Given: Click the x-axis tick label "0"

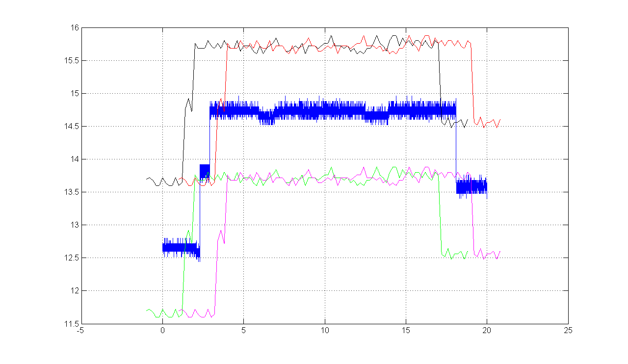Looking at the screenshot, I should pyautogui.click(x=162, y=331).
